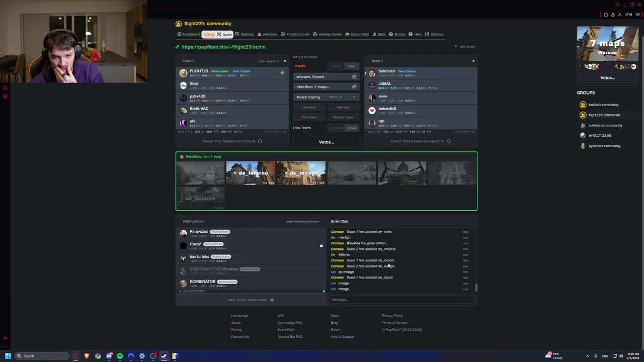644x362 pixels.
Task: Click Erelis VAC's avatar icon
Action: coord(183,110)
